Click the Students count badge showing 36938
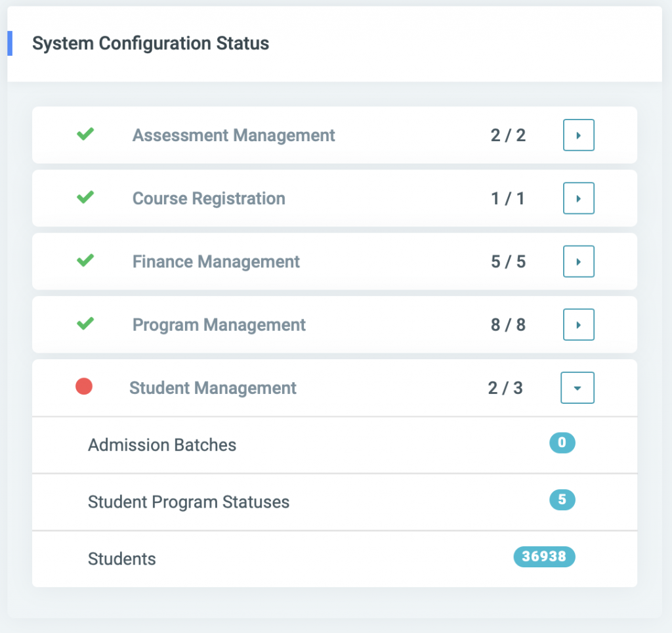Image resolution: width=672 pixels, height=633 pixels. coord(544,557)
